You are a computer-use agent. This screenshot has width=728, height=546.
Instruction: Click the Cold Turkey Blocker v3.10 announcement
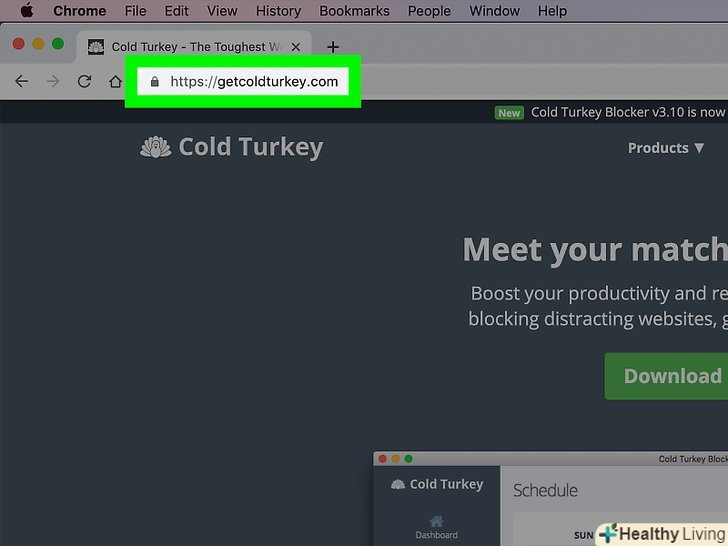(629, 112)
